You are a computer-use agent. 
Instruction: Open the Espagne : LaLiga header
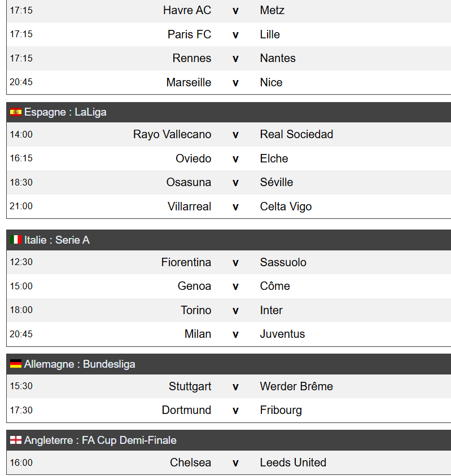click(x=65, y=112)
